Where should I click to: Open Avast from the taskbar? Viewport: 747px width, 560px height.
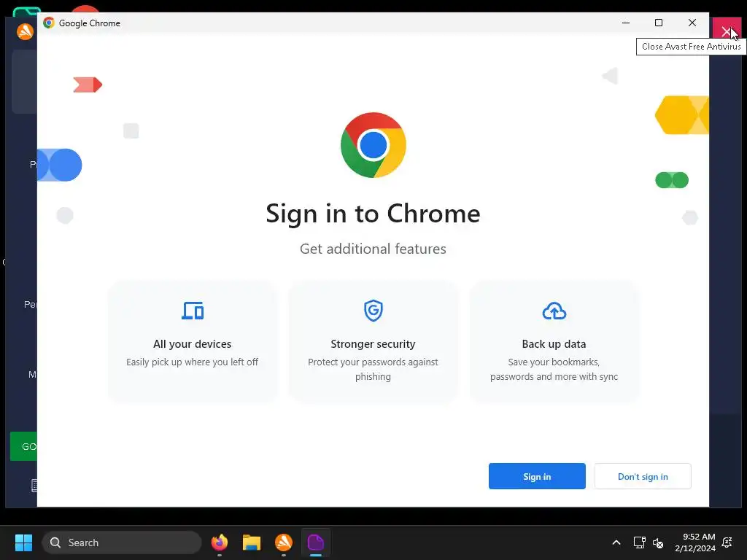(x=284, y=542)
